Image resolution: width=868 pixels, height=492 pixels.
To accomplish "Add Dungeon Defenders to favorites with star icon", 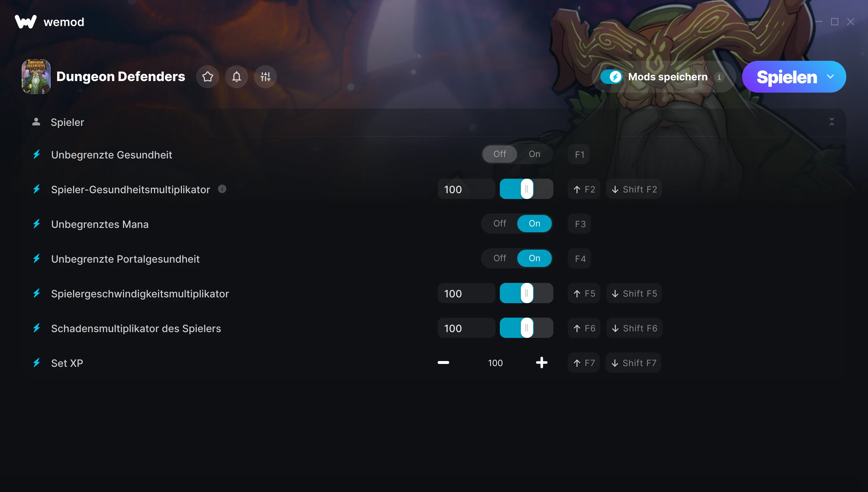I will coord(208,77).
